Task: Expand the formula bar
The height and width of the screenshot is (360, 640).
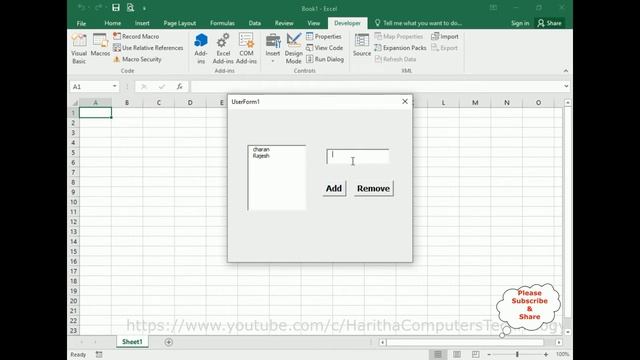Action: 566,86
